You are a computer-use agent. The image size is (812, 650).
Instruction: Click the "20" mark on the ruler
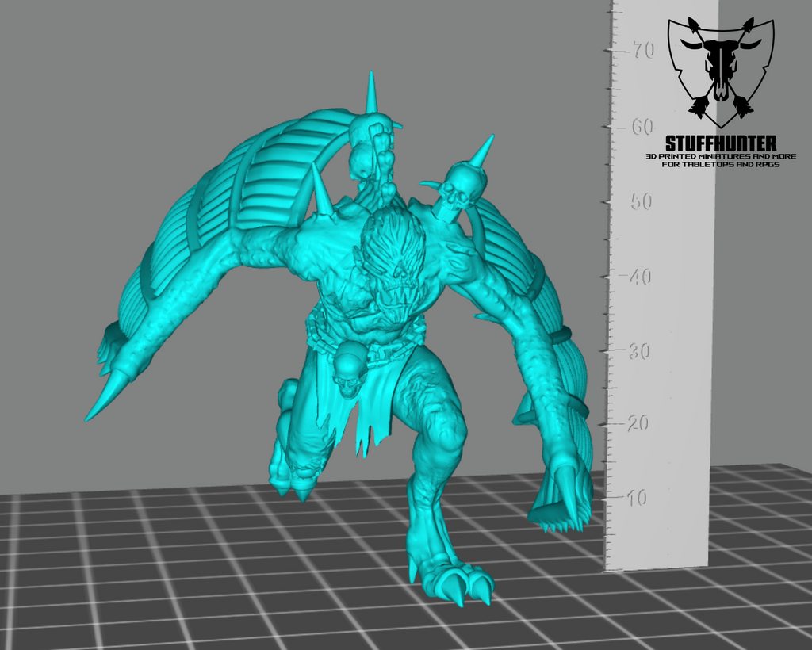(638, 423)
